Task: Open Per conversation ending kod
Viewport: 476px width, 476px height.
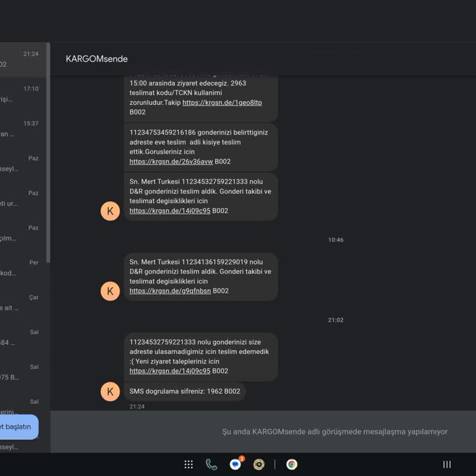Action: click(23, 269)
